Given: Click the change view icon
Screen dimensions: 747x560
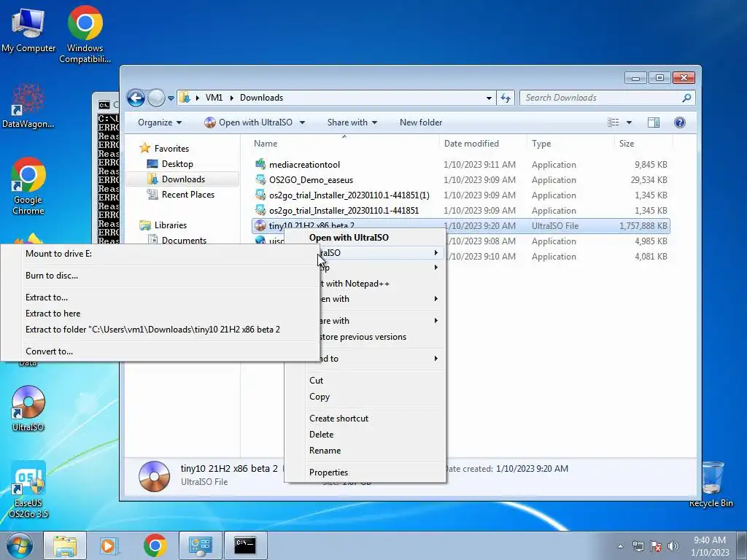Looking at the screenshot, I should coord(613,122).
